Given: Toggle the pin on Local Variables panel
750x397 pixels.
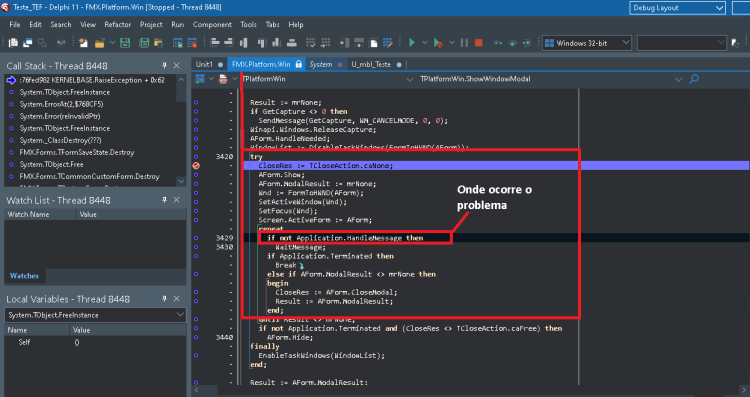Looking at the screenshot, I should [164, 299].
